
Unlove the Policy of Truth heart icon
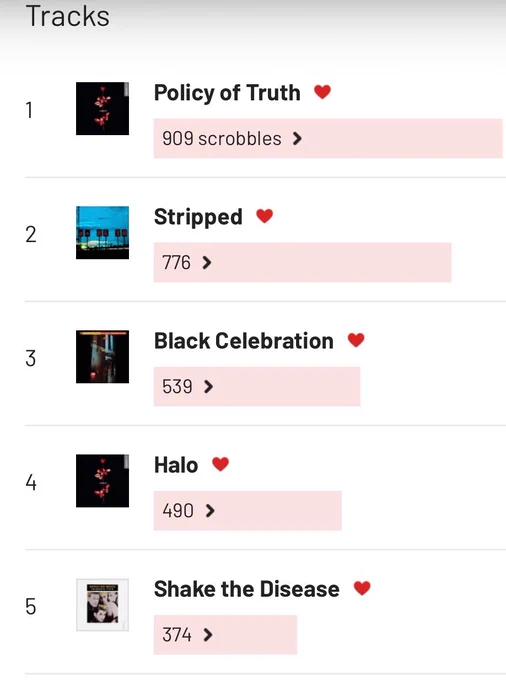[x=322, y=92]
